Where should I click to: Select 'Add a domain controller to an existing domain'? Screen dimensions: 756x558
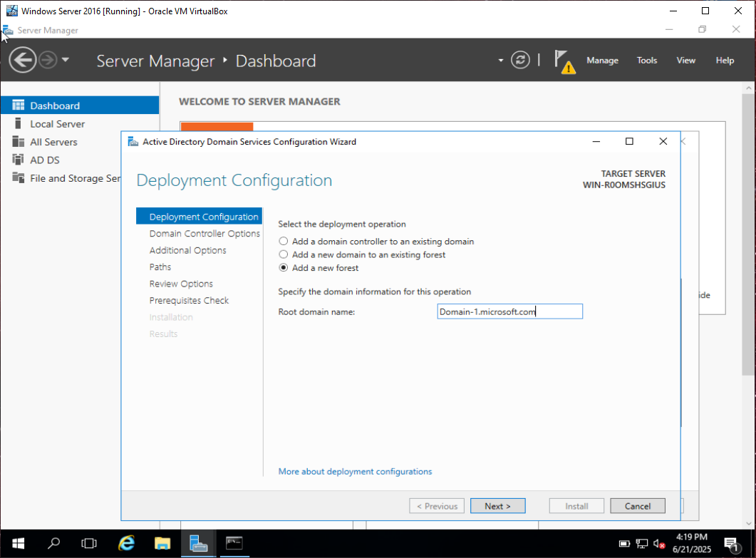[284, 241]
